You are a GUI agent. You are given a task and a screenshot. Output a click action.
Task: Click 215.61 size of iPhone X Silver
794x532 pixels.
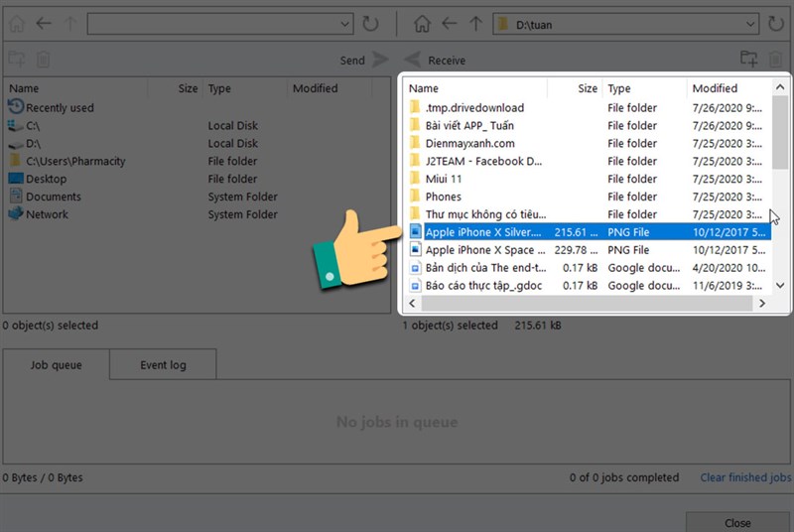(576, 232)
